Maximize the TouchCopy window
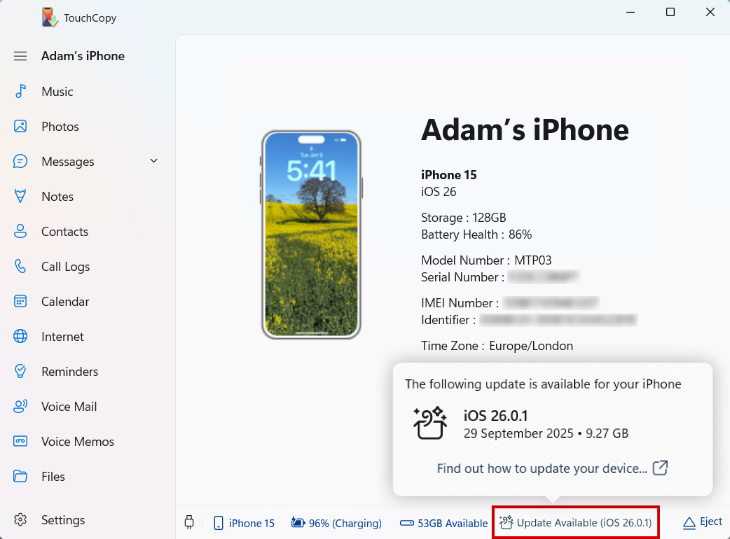This screenshot has width=730, height=539. pyautogui.click(x=670, y=12)
